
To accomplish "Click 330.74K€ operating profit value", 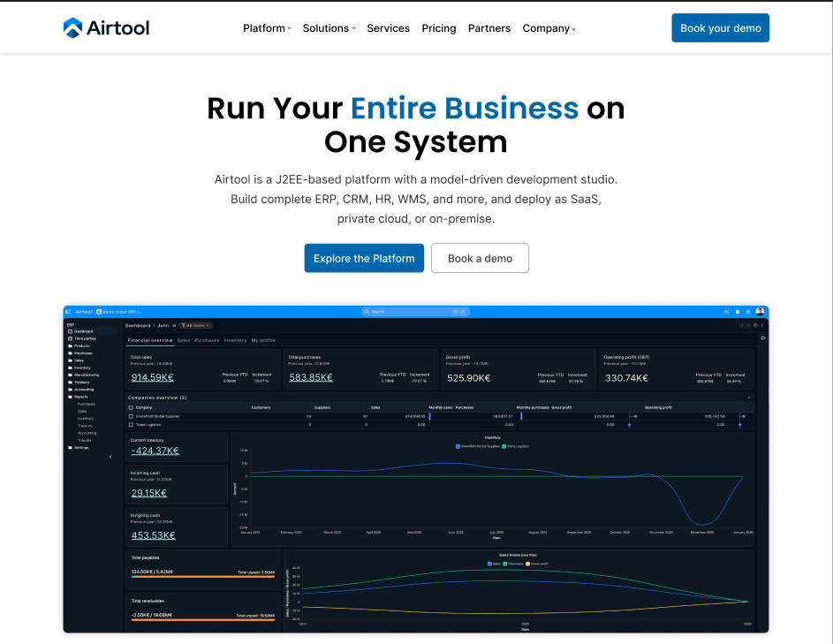I will (x=626, y=378).
